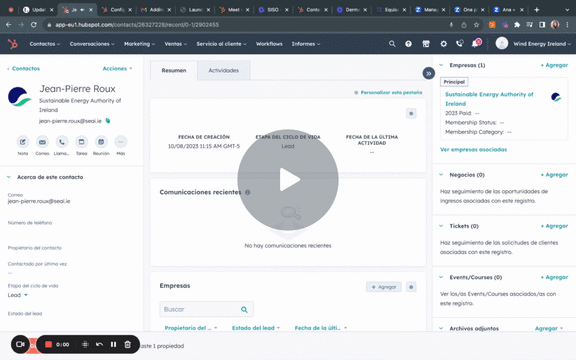Open the Marketing navigation menu
The height and width of the screenshot is (360, 576).
click(139, 44)
